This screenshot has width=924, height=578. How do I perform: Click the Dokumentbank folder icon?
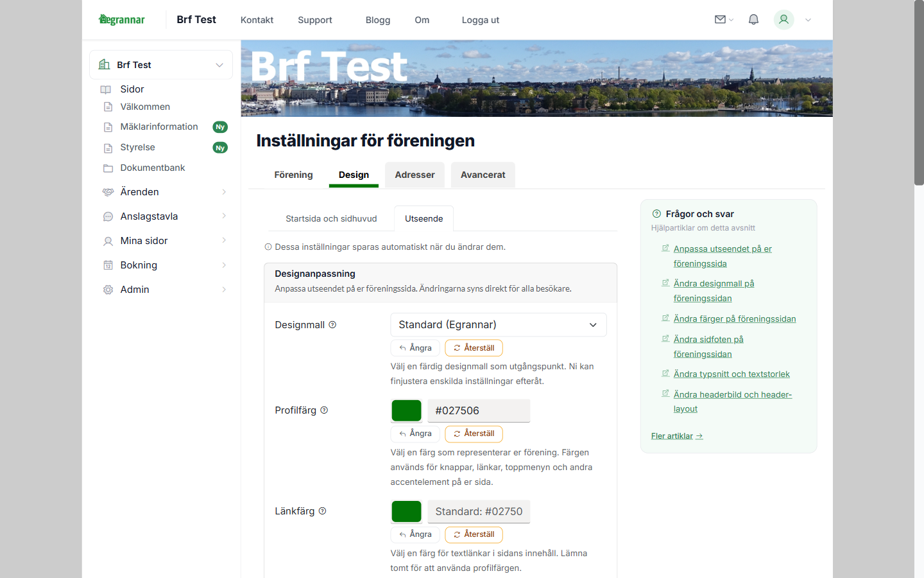pyautogui.click(x=108, y=168)
